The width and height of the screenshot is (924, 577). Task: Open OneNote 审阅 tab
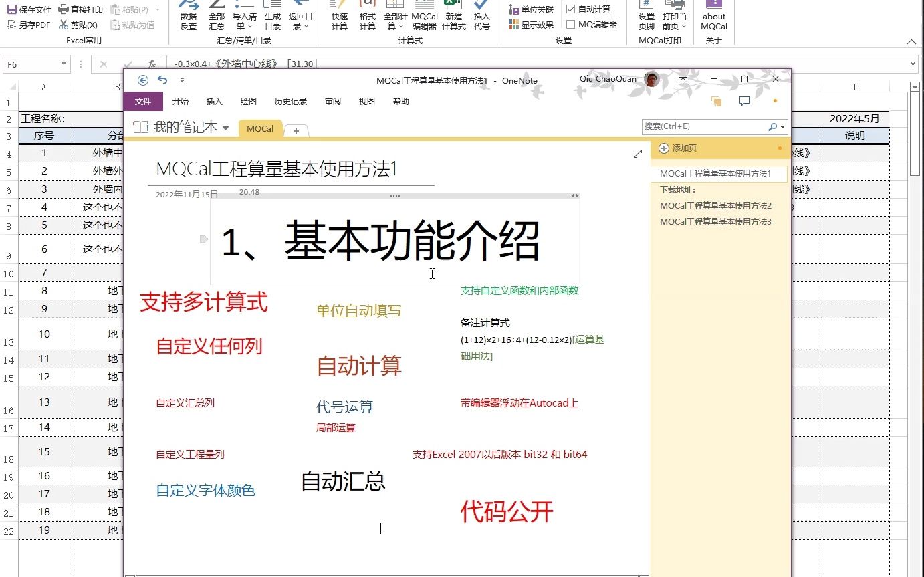pos(333,102)
